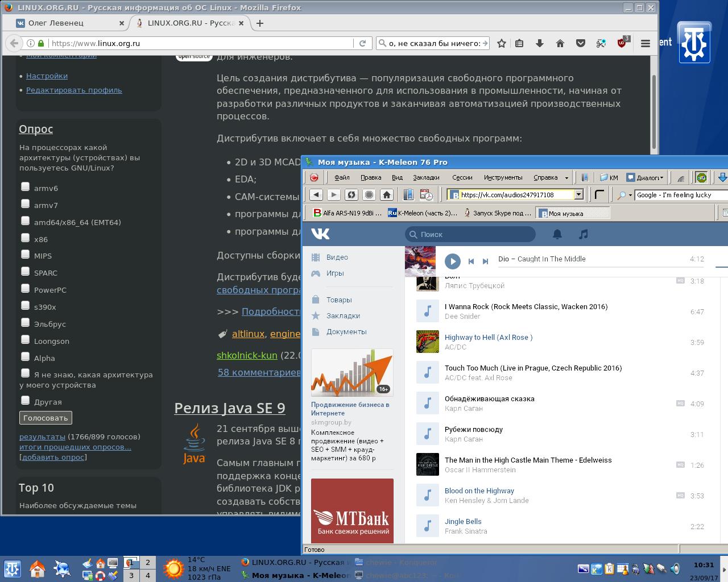Image resolution: width=728 pixels, height=582 pixels.
Task: Check the SPARC poll option
Action: tap(25, 271)
